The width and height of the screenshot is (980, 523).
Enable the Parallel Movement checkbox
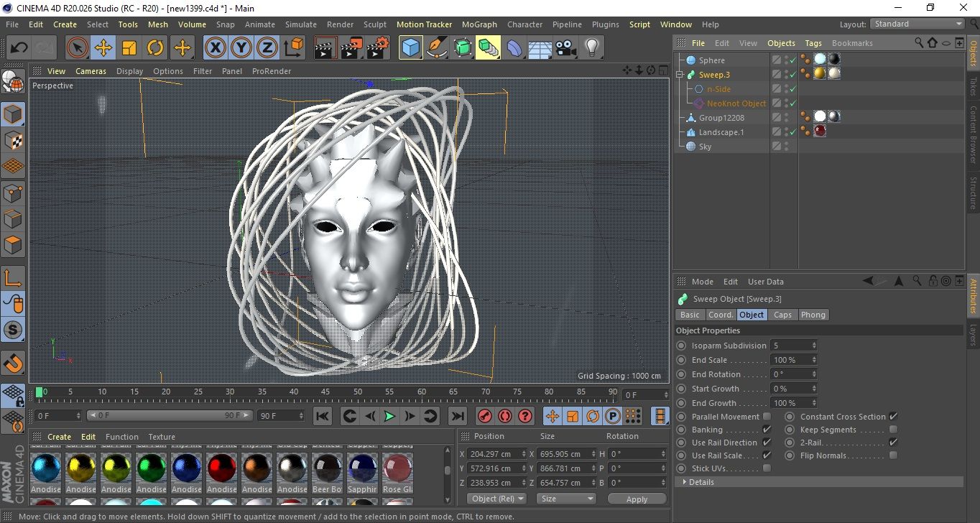[767, 417]
